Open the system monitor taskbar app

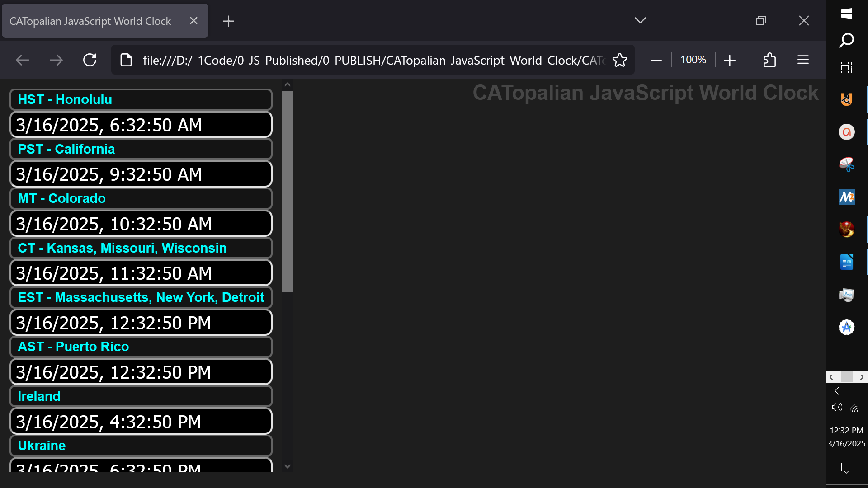(846, 295)
